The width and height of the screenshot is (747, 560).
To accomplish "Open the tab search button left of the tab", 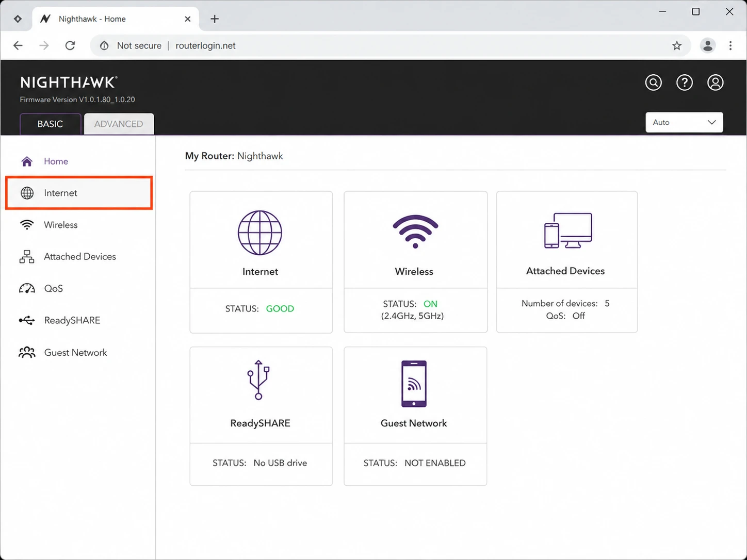I will (18, 19).
